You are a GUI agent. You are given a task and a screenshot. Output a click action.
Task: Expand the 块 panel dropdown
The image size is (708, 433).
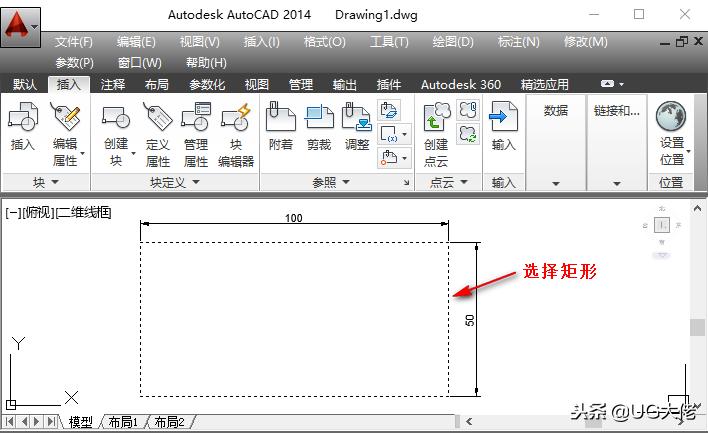[x=55, y=182]
